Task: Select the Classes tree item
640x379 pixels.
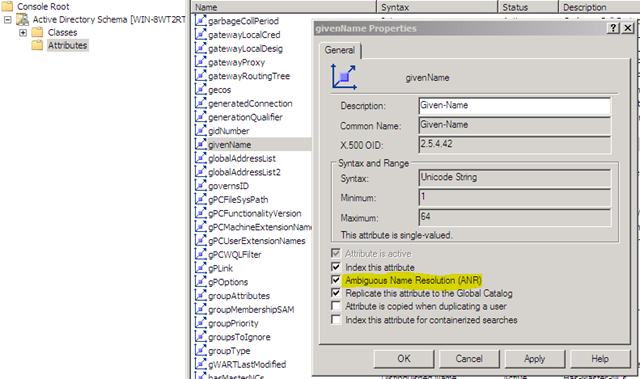Action: [x=62, y=32]
